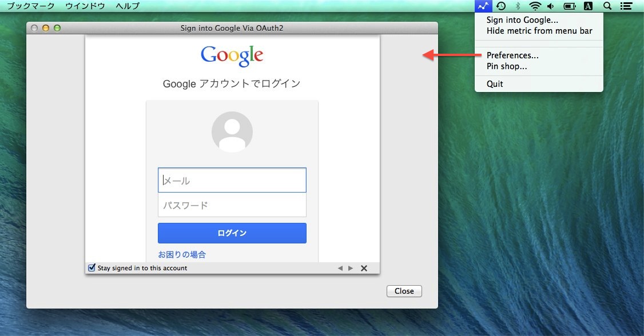Image resolution: width=644 pixels, height=336 pixels.
Task: Open Spotlight search magnifier icon
Action: point(607,6)
